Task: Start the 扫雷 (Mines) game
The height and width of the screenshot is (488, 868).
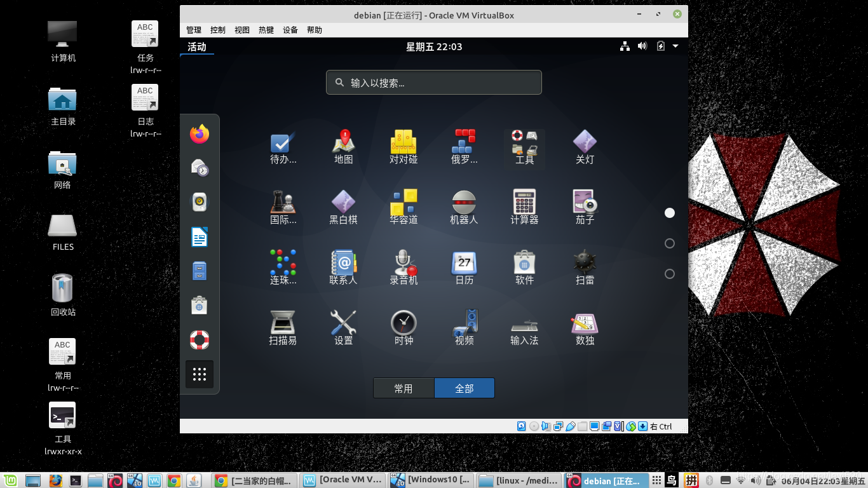Action: [x=585, y=268]
